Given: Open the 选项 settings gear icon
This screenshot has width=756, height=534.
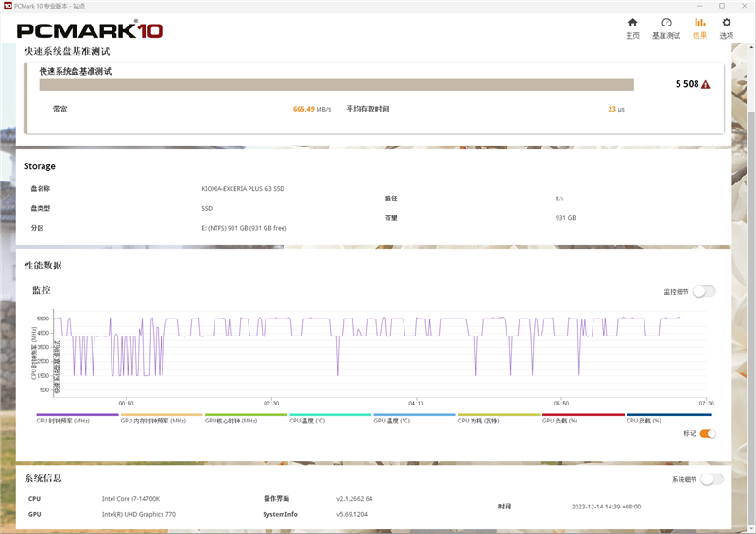Looking at the screenshot, I should point(726,27).
